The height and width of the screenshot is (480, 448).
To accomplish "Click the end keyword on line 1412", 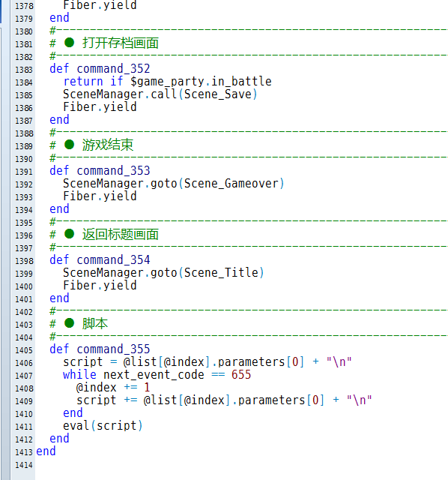I will tap(59, 438).
